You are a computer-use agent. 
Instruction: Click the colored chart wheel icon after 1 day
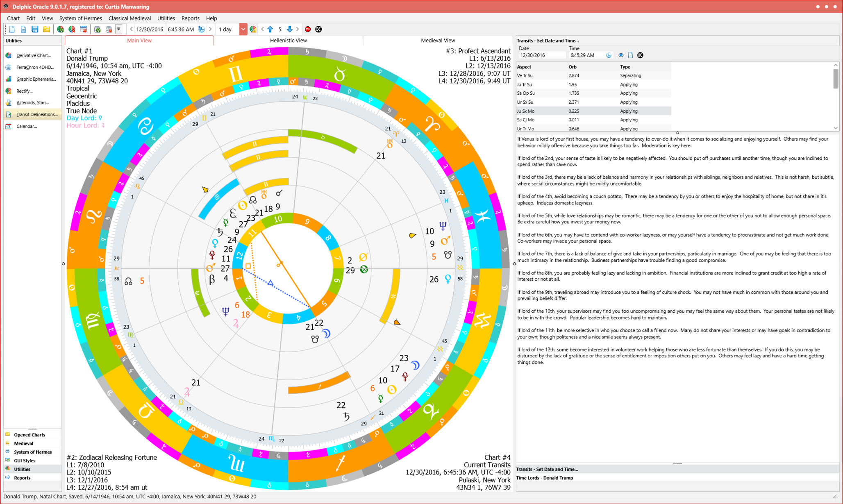click(253, 30)
